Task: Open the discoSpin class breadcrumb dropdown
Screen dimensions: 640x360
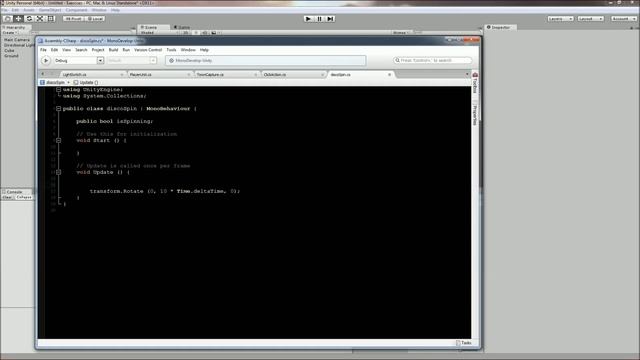Action: 55,82
